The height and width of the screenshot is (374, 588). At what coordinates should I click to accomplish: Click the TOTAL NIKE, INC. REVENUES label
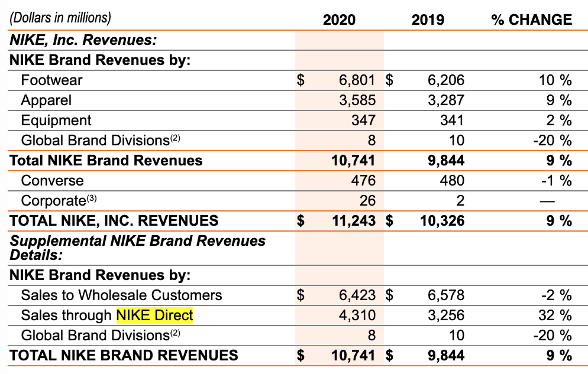point(114,221)
